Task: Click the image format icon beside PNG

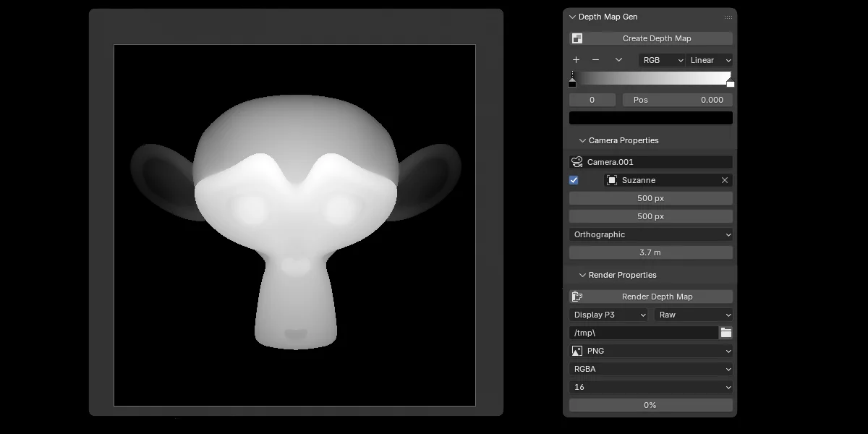Action: (576, 351)
